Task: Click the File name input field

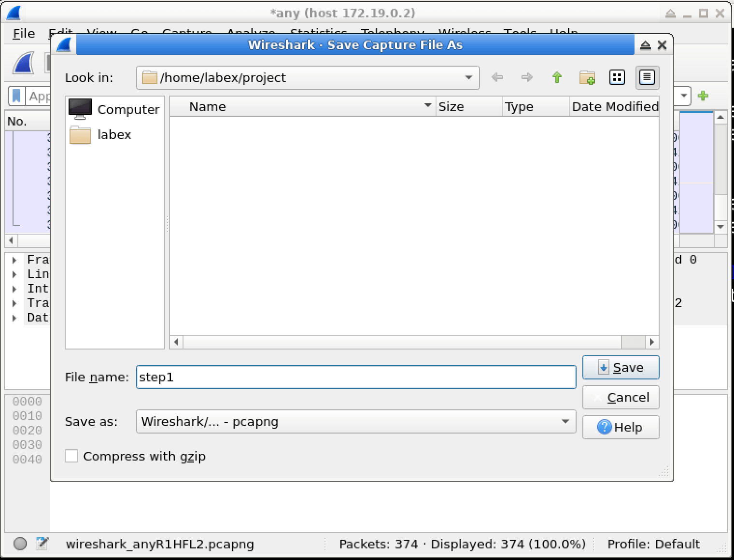Action: click(x=356, y=377)
